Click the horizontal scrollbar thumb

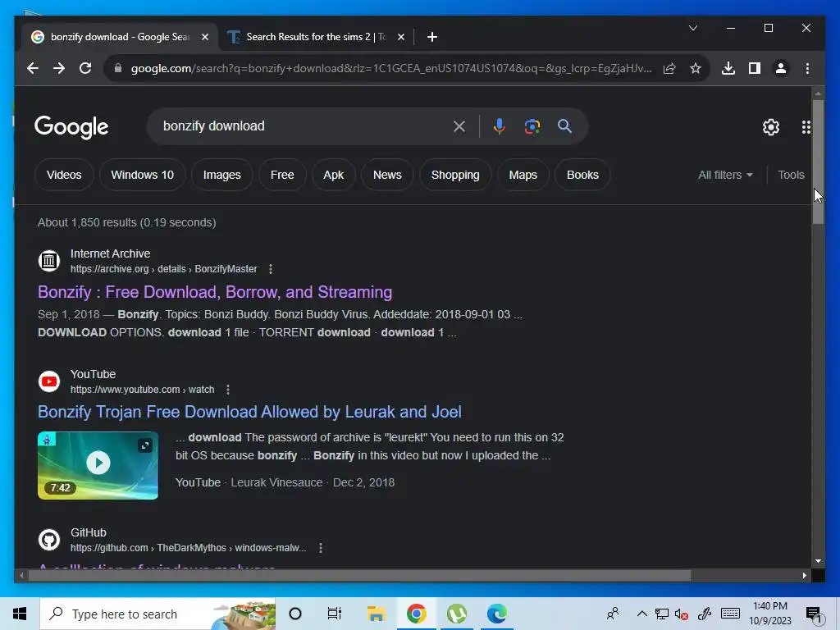click(359, 575)
